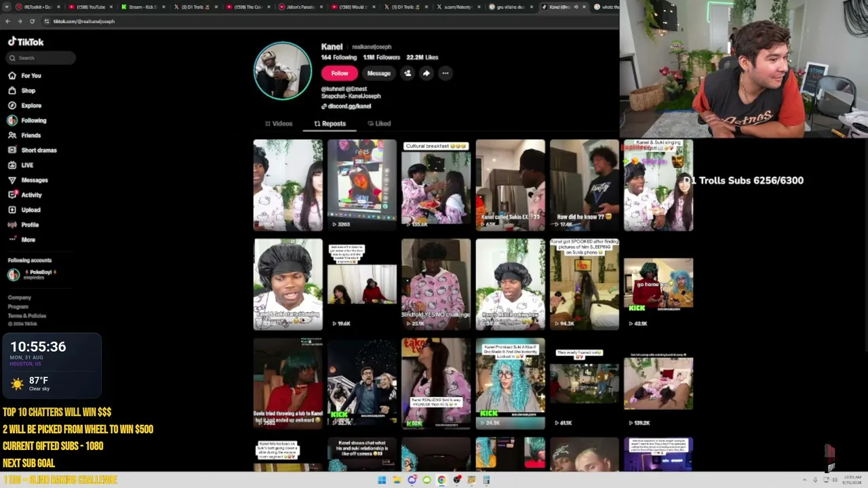Screen dimensions: 868x488
Task: Go back with the browser back arrow
Action: coord(7,21)
